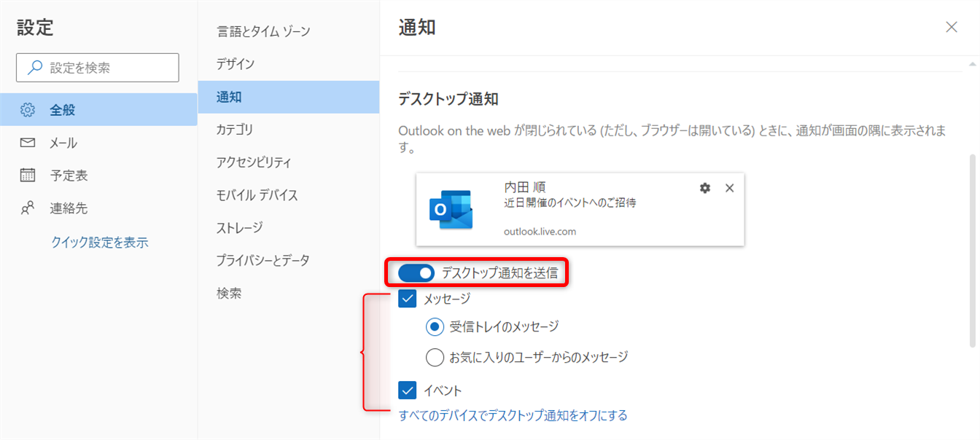Click the gear icon on notification preview

[x=704, y=188]
